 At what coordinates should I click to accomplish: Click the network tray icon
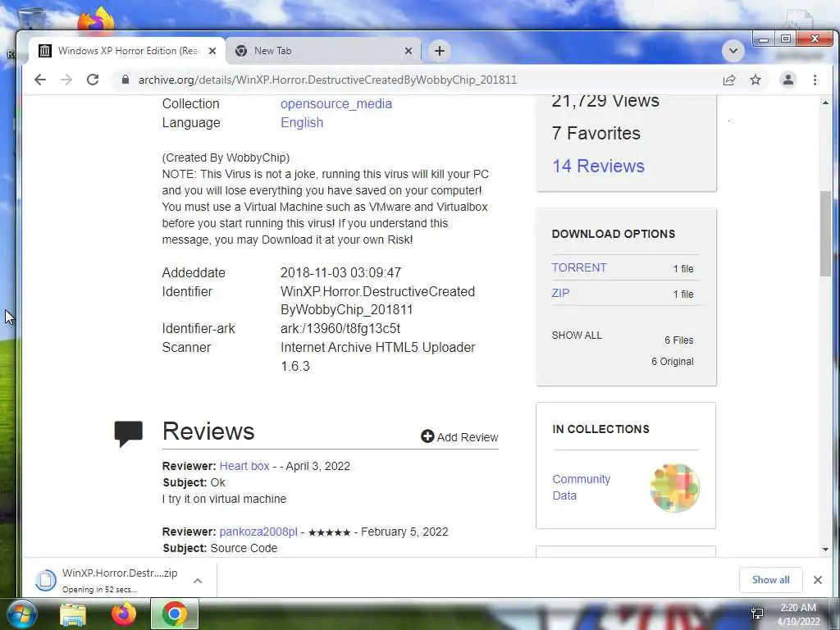pos(757,614)
